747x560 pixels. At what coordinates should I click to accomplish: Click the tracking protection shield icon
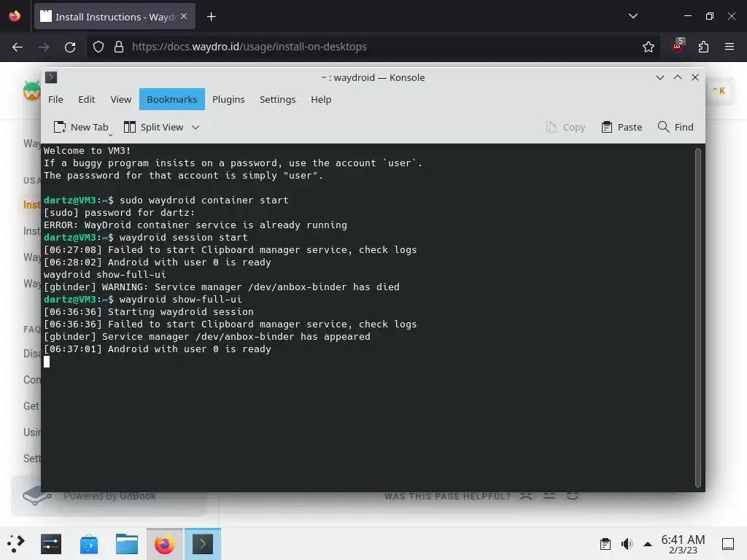point(98,47)
